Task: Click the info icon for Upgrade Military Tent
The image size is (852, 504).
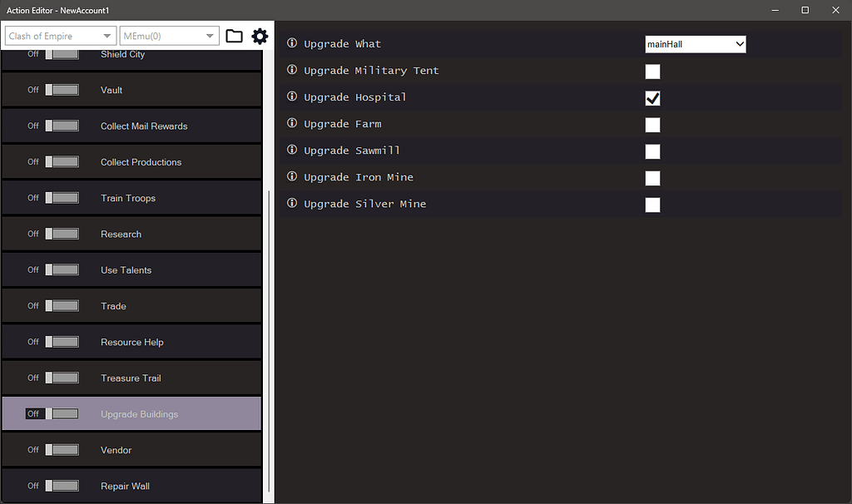Action: 291,70
